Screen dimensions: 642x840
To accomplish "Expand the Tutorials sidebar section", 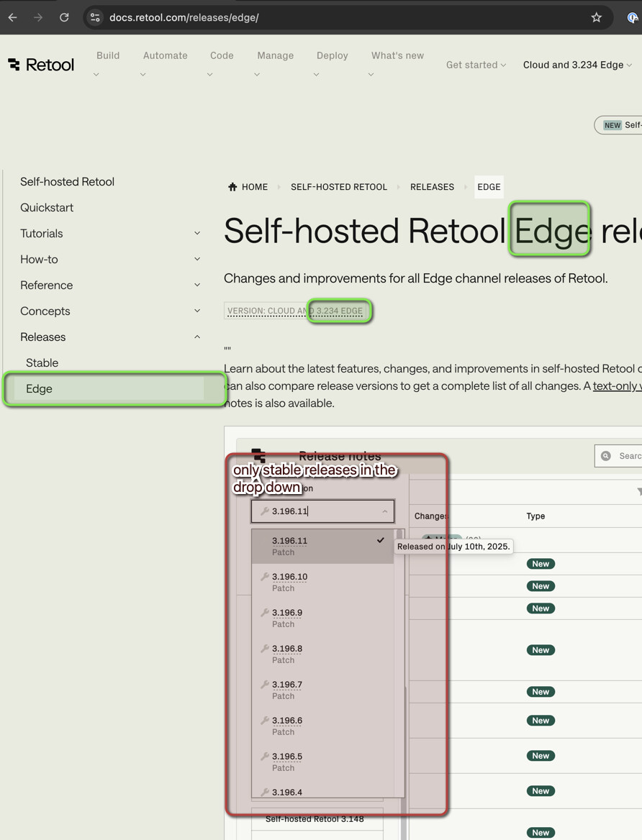I will coord(197,233).
